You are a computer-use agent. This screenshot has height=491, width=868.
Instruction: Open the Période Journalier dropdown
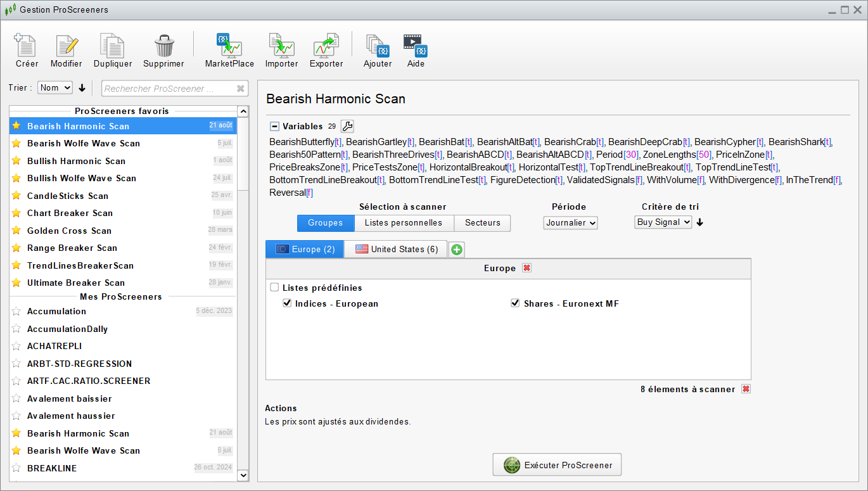coord(570,222)
